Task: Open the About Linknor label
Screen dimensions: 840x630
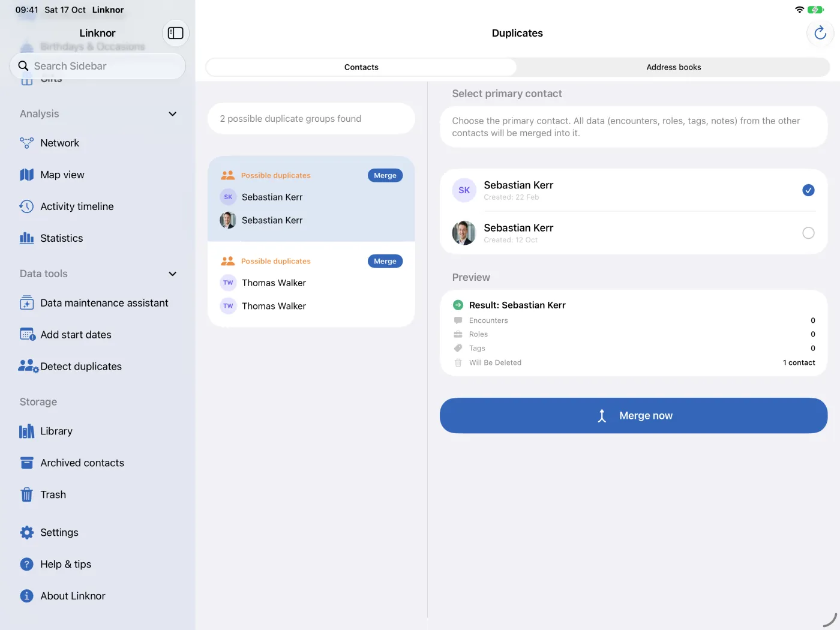Action: [x=73, y=596]
